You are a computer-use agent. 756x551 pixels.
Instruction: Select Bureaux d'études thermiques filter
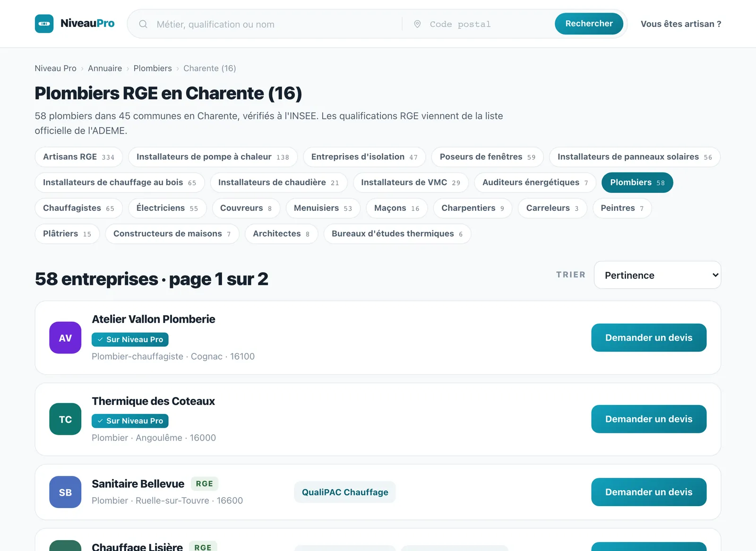click(x=397, y=233)
